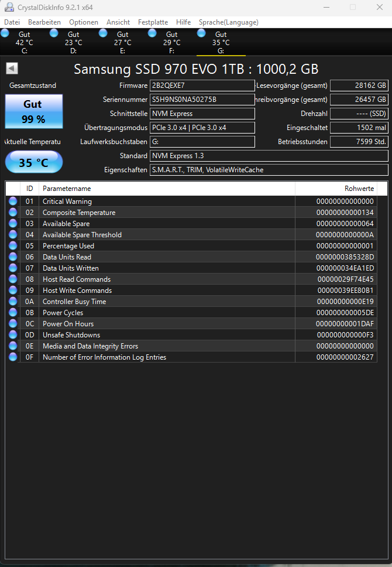This screenshot has width=392, height=567.
Task: Click the Samsung SSD 970 EVO 1TB title
Action: [x=196, y=69]
